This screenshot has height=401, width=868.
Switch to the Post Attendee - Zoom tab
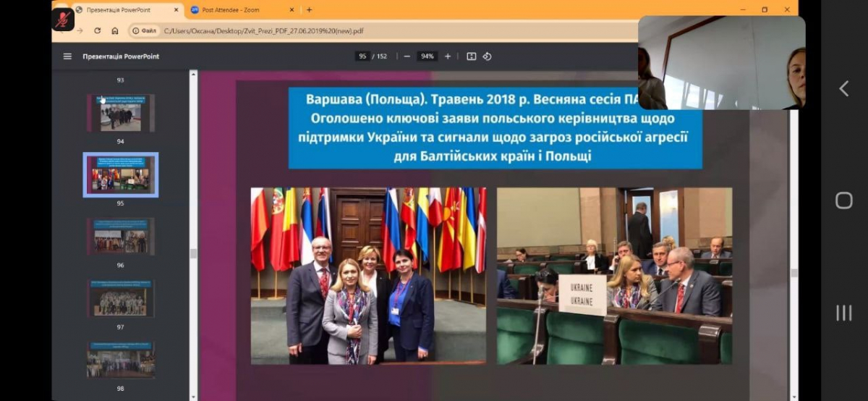(243, 10)
